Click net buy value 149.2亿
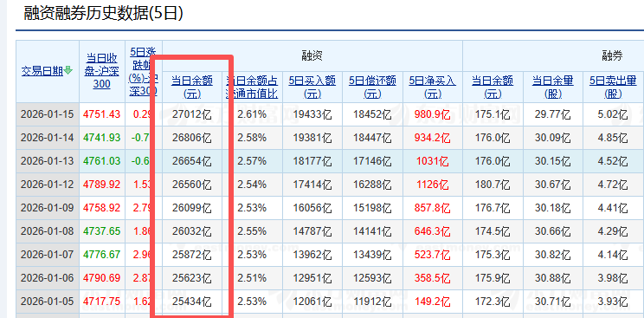The width and height of the screenshot is (644, 318). coord(433,302)
